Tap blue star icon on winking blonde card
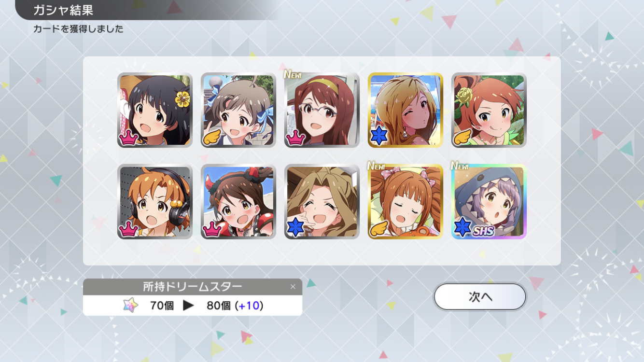644x362 pixels. [x=379, y=136]
